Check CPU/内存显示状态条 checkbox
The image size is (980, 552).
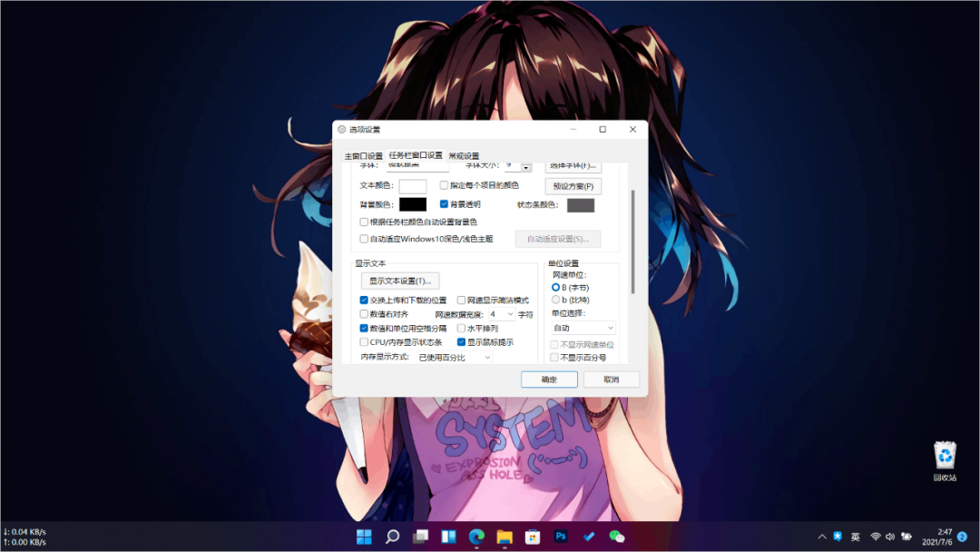click(x=364, y=342)
